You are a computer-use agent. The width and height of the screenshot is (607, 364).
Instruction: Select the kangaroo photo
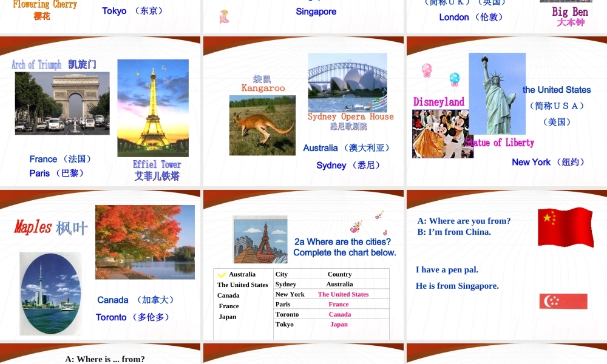[x=262, y=126]
